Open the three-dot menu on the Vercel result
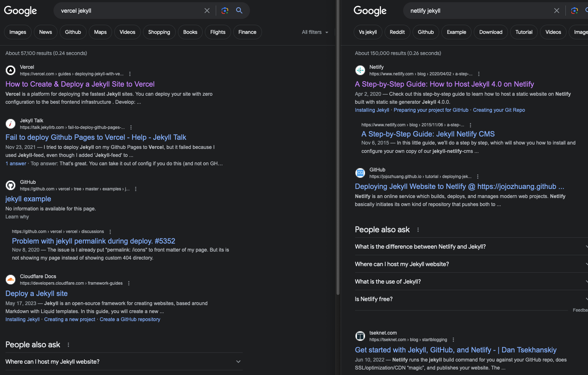588x375 pixels. (x=130, y=74)
